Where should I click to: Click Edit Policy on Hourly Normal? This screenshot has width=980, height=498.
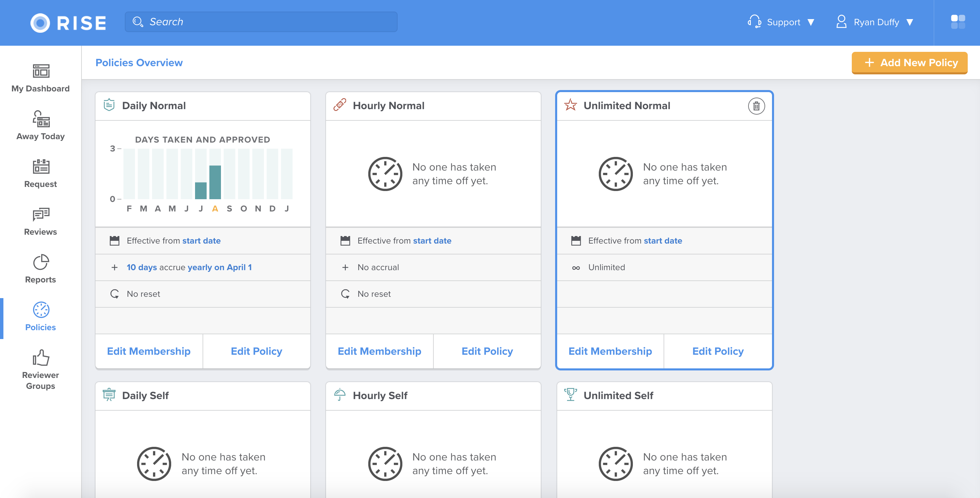tap(487, 351)
